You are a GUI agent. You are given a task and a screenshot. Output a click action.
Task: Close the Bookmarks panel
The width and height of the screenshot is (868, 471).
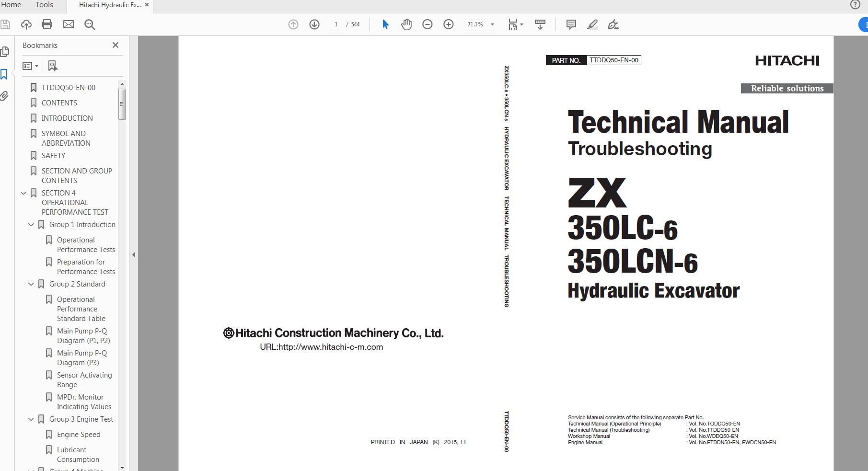116,45
